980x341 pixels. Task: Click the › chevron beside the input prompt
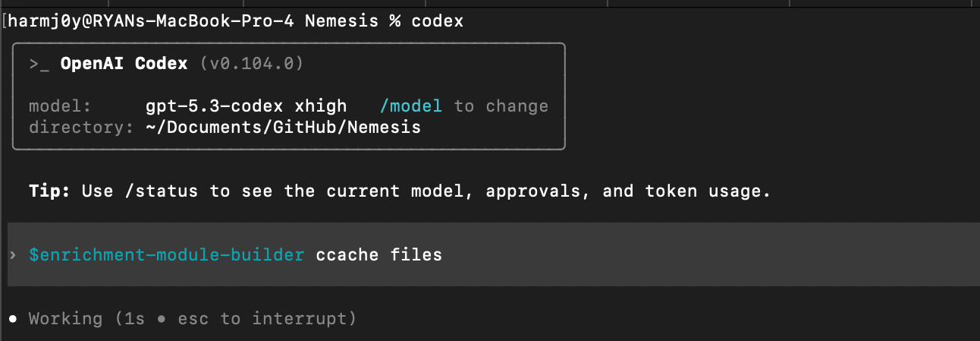pos(12,254)
